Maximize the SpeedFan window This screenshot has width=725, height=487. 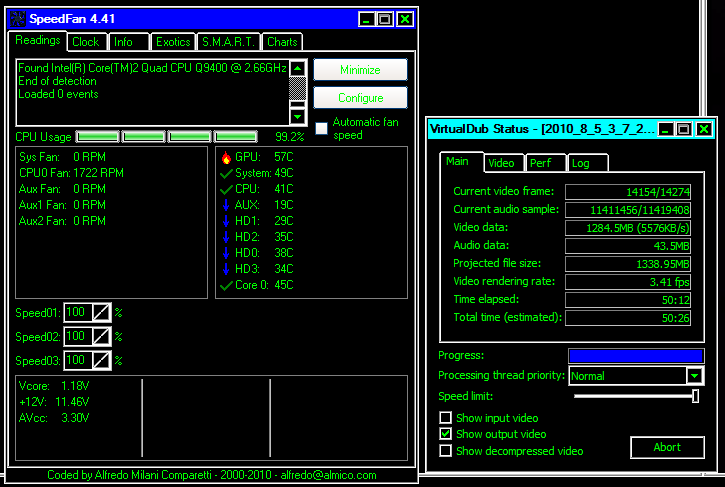[x=385, y=19]
